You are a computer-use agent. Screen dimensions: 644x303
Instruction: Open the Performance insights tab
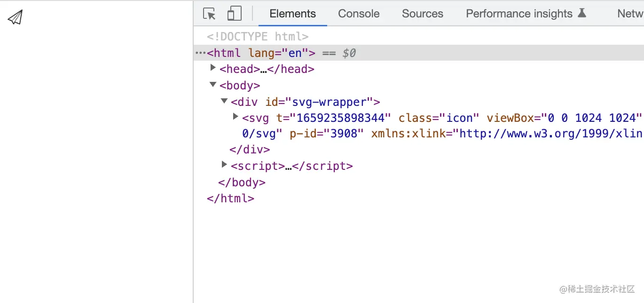[x=526, y=14]
